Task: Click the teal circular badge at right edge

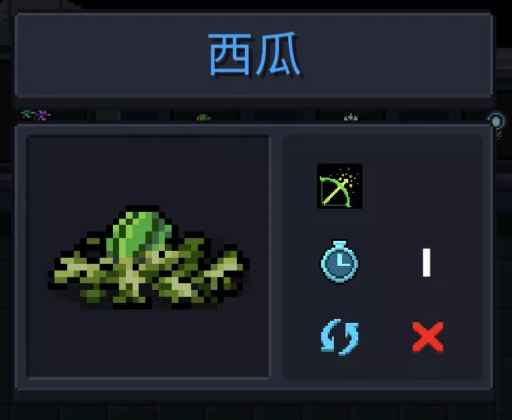Action: 496,121
